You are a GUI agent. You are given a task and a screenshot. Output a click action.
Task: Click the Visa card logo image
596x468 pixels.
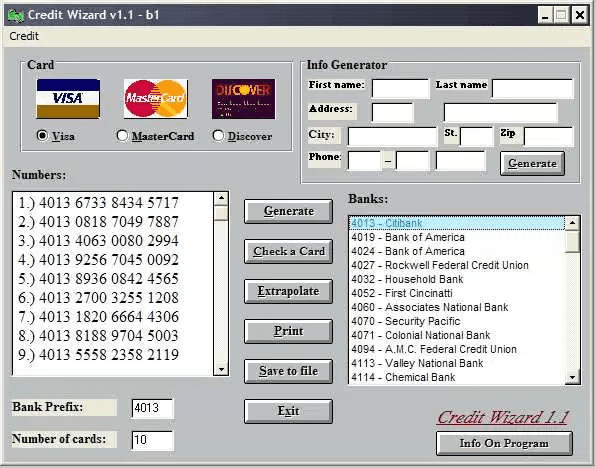tap(68, 99)
